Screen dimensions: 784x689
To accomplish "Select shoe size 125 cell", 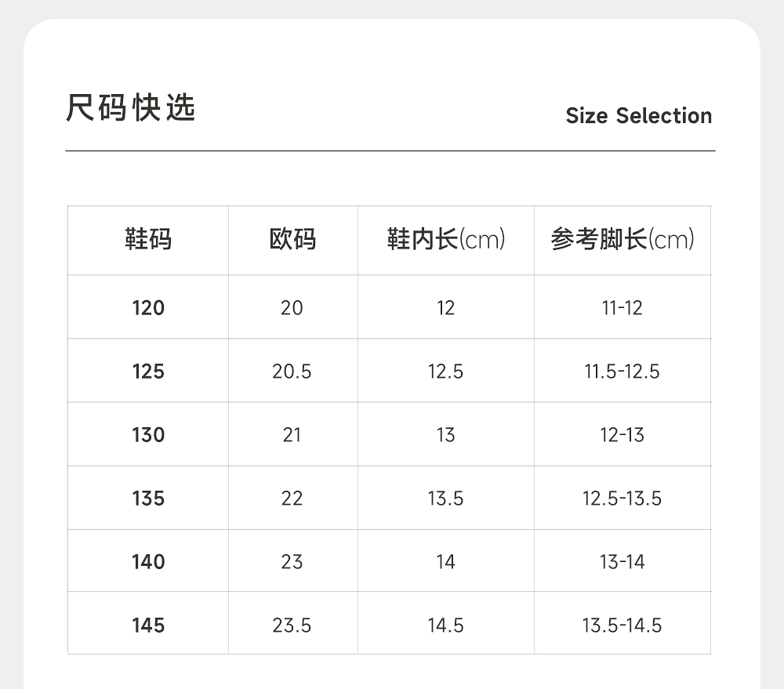I will coord(148,372).
